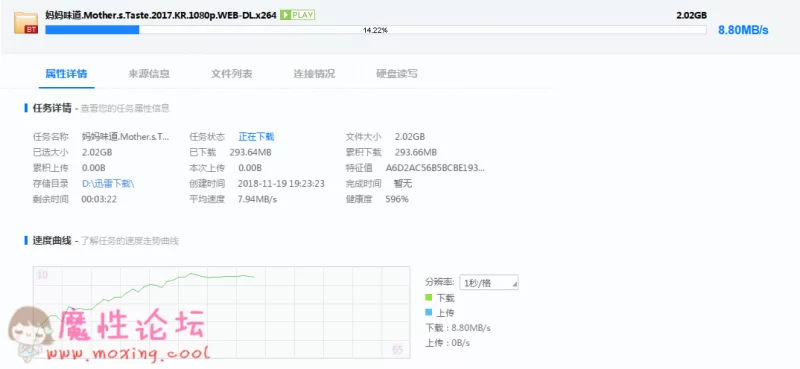Click the speed curve chart area
800x369 pixels.
[x=221, y=312]
